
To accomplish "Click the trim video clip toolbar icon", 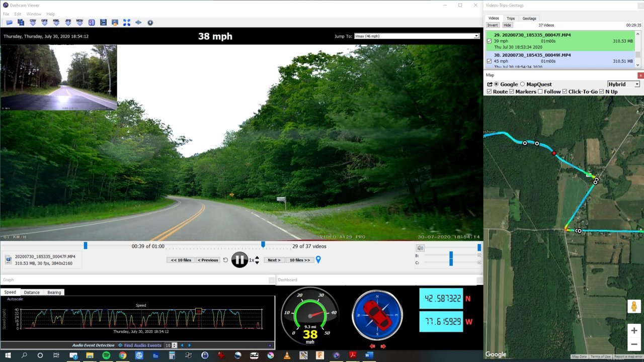I will (x=103, y=22).
